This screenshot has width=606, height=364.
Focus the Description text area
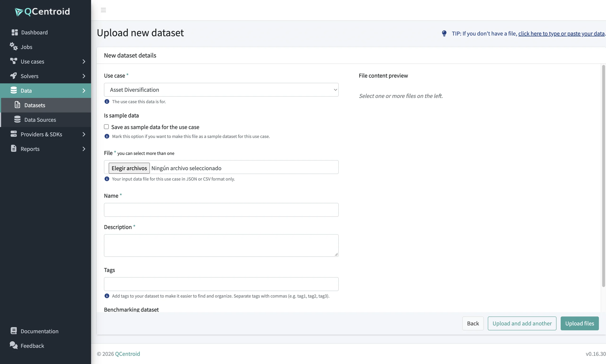tap(221, 245)
